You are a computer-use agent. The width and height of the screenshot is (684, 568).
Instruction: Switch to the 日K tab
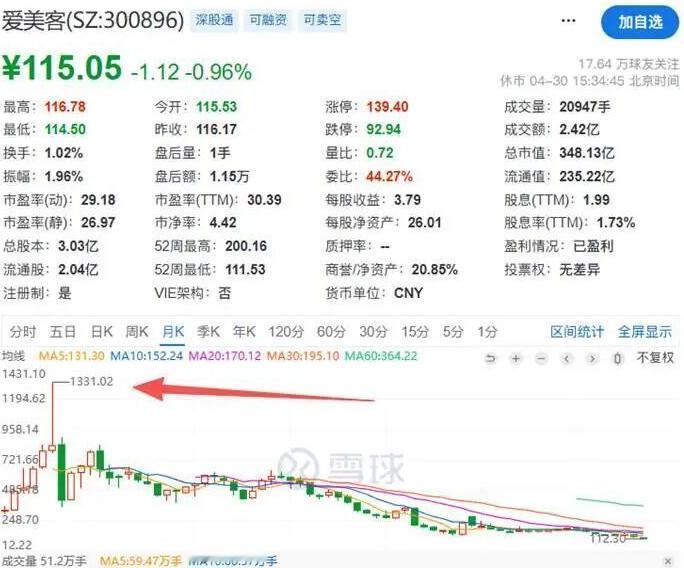(x=102, y=332)
